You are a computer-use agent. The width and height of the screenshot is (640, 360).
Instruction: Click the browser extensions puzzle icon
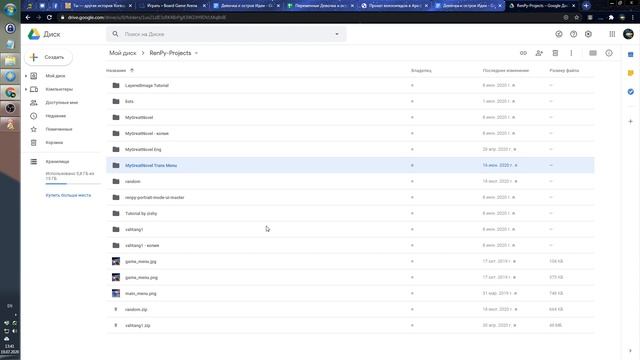(x=611, y=18)
